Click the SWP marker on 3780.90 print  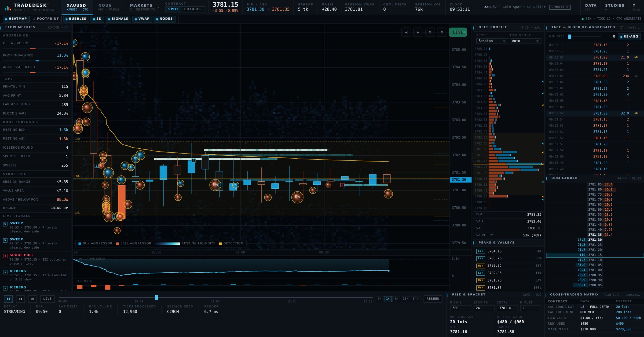click(636, 76)
